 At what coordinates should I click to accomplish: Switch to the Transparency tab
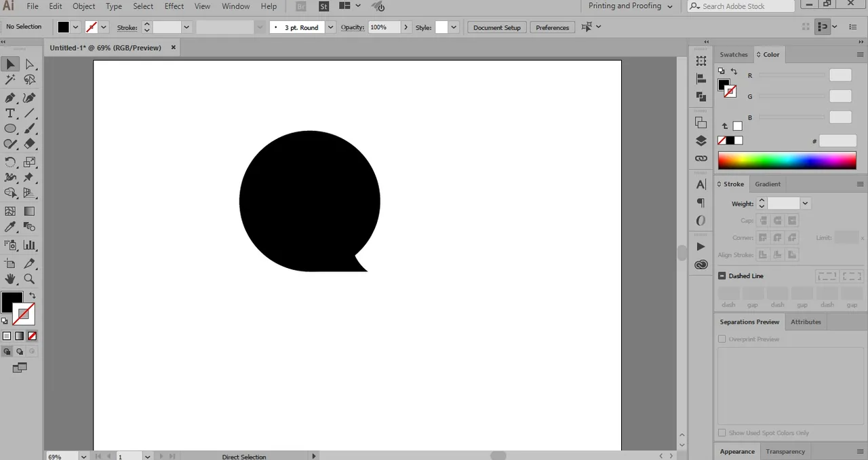785,451
